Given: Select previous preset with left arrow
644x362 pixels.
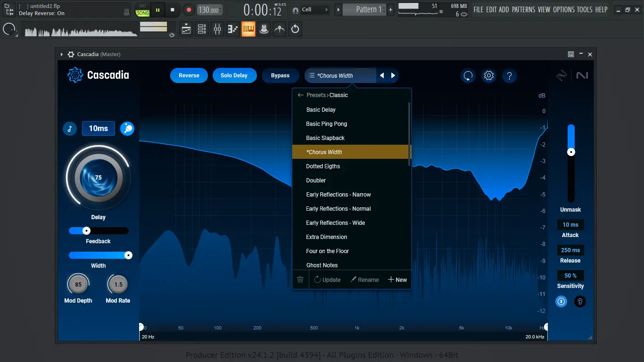Looking at the screenshot, I should (382, 75).
